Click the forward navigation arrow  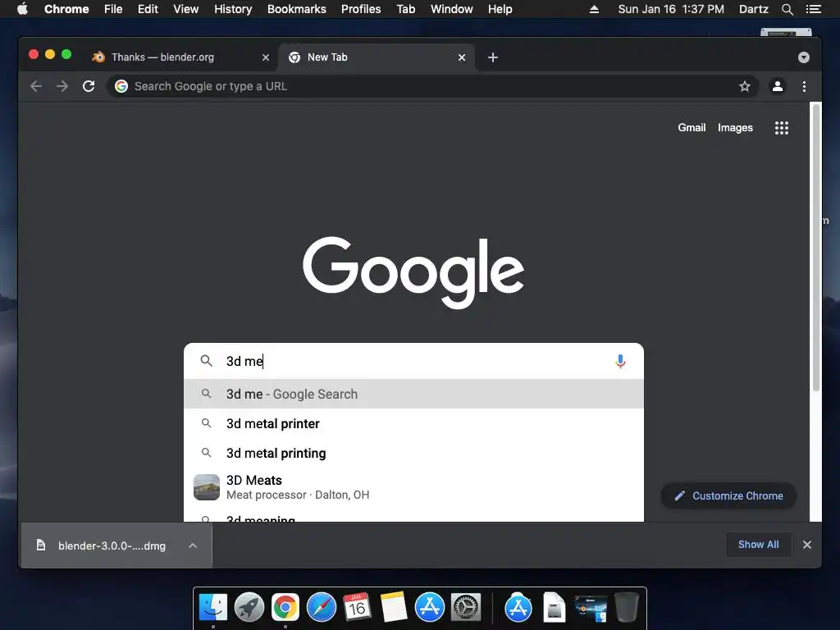coord(62,86)
